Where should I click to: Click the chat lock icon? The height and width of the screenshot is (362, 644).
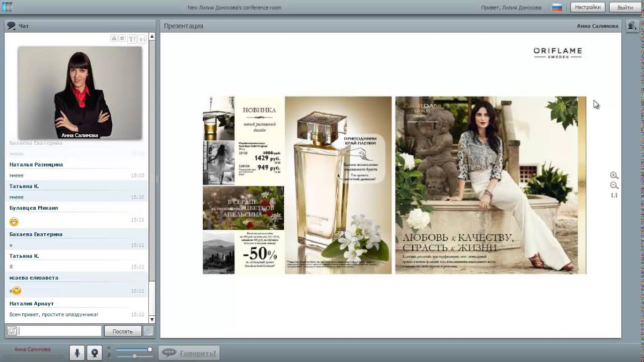(x=114, y=39)
